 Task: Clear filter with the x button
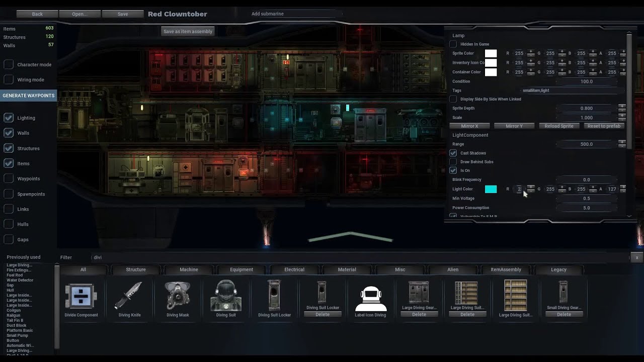(637, 257)
